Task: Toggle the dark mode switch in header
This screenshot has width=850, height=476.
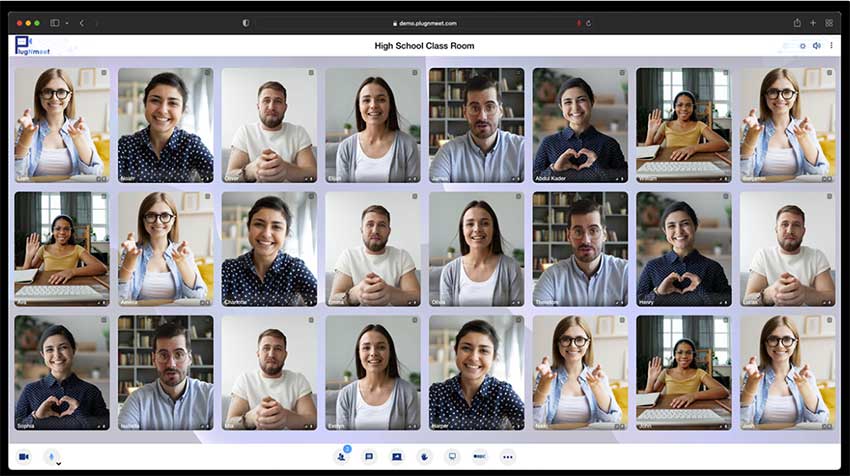Action: tap(796, 46)
